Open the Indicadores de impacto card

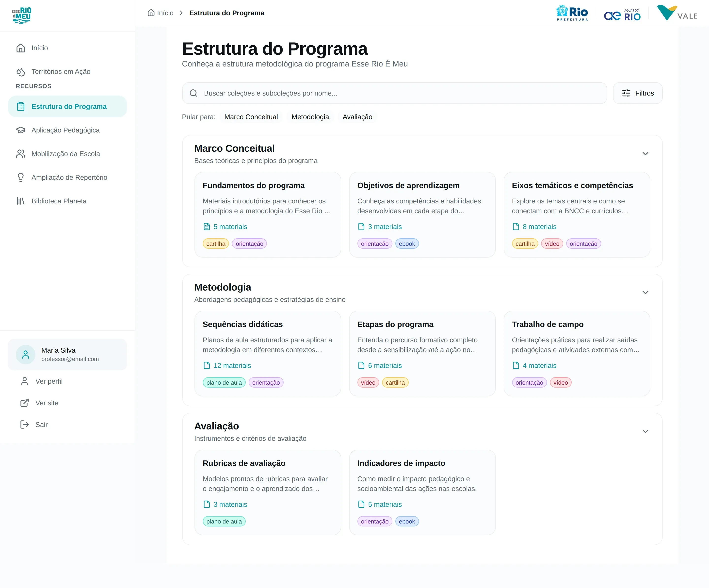pyautogui.click(x=422, y=492)
